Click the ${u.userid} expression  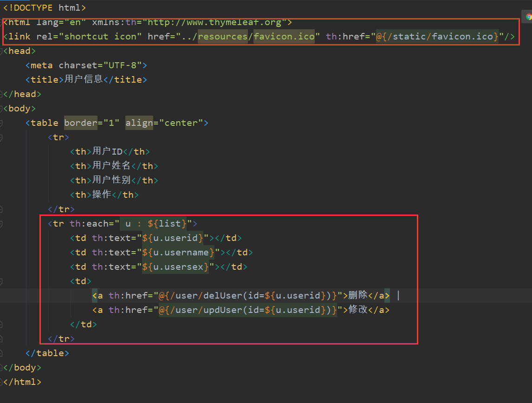(172, 238)
